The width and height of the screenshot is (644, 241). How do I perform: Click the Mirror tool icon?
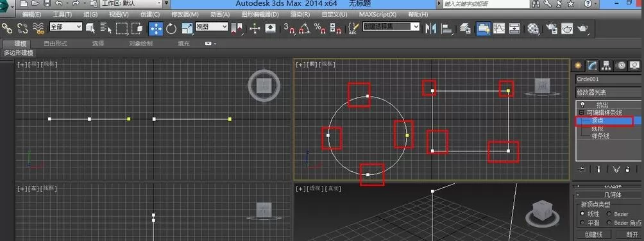[x=430, y=28]
